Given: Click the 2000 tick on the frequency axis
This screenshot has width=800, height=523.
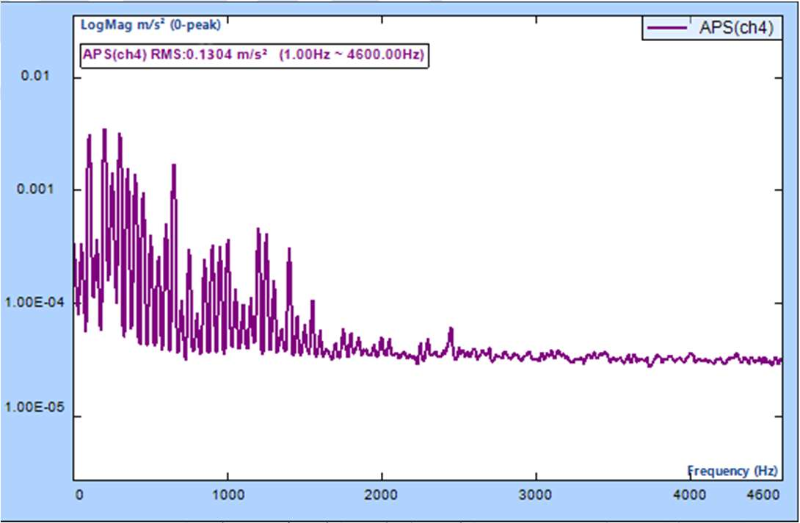Looking at the screenshot, I should pos(381,495).
